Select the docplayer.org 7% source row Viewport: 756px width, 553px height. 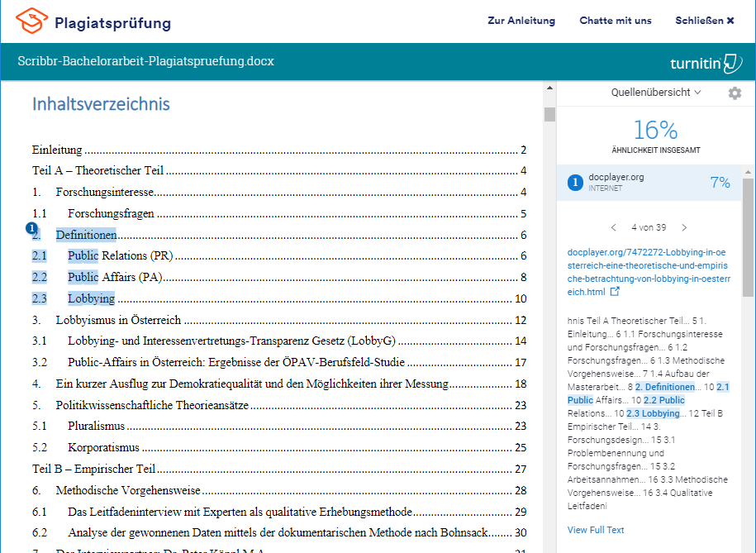649,183
